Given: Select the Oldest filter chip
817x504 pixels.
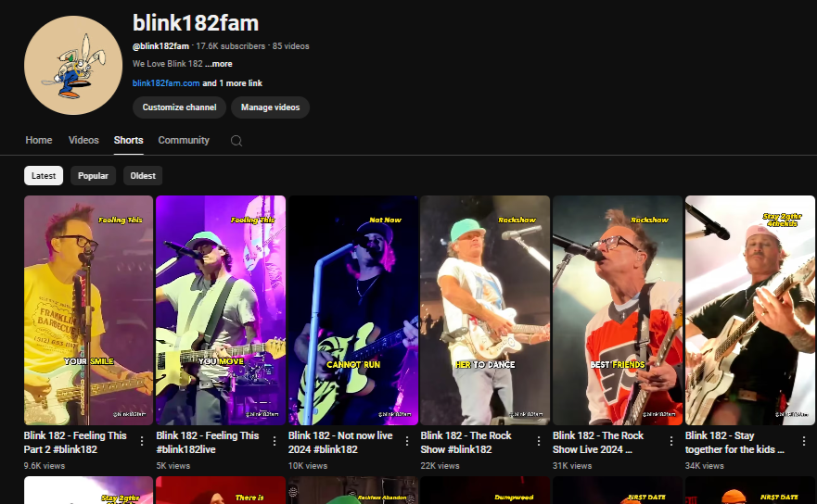Looking at the screenshot, I should (x=143, y=175).
